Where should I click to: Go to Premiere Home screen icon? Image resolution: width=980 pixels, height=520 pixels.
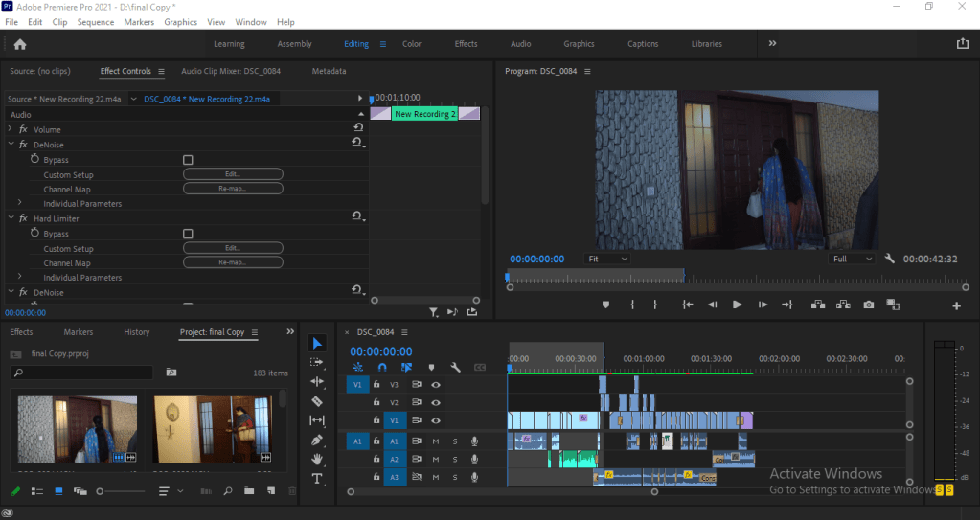coord(20,44)
